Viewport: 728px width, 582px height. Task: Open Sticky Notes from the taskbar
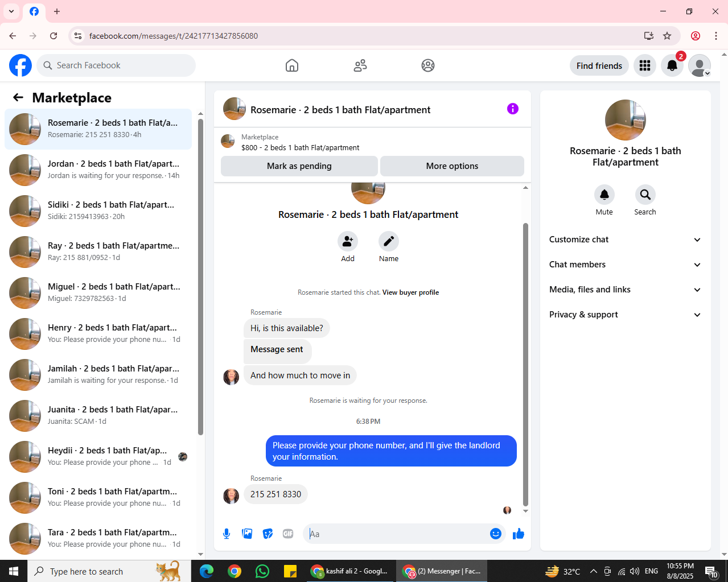[x=290, y=571]
